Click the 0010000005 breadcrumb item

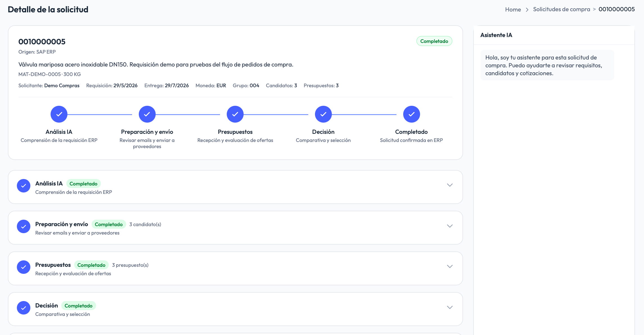[x=616, y=9]
